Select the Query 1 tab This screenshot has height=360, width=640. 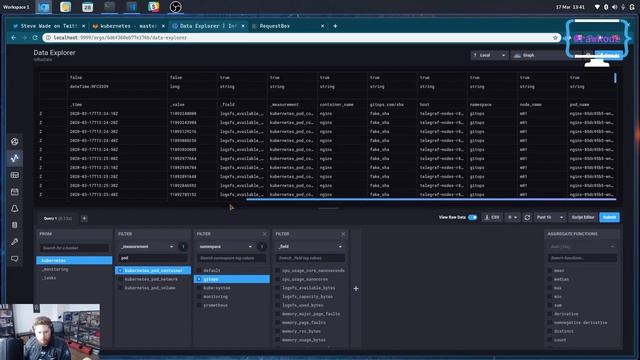click(57, 218)
